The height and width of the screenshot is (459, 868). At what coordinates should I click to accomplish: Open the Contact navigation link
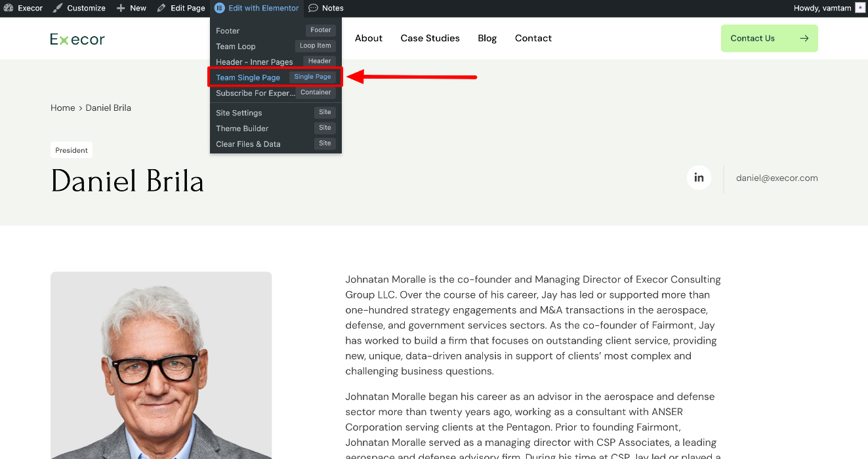coord(533,38)
